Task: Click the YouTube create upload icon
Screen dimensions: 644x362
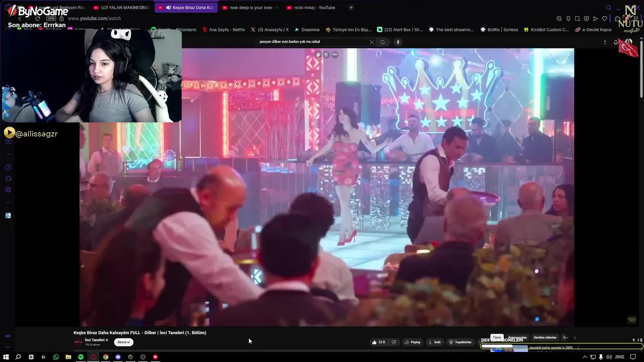Action: point(605,42)
